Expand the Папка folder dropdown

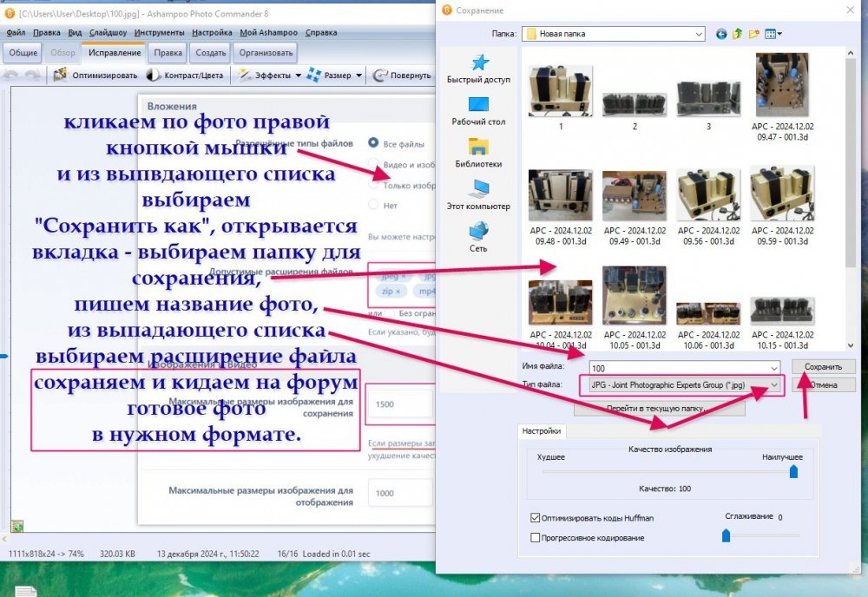click(x=699, y=34)
